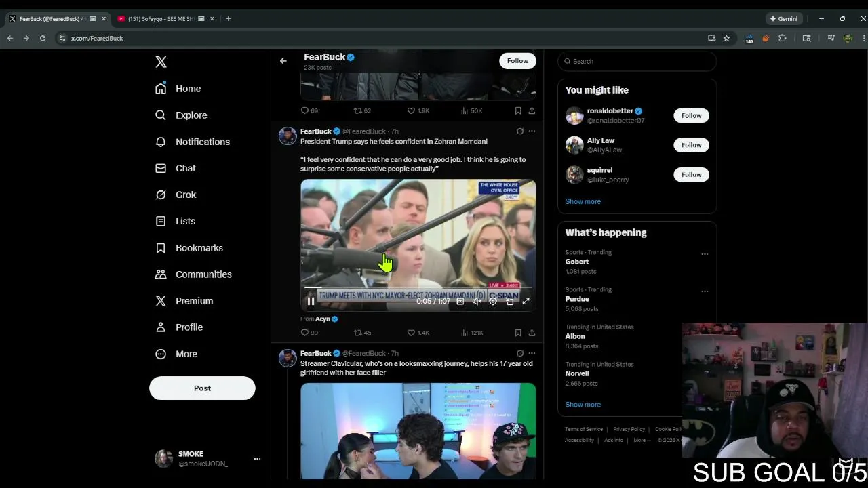Repost the top post with 62 reposts
The width and height of the screenshot is (868, 488).
362,110
